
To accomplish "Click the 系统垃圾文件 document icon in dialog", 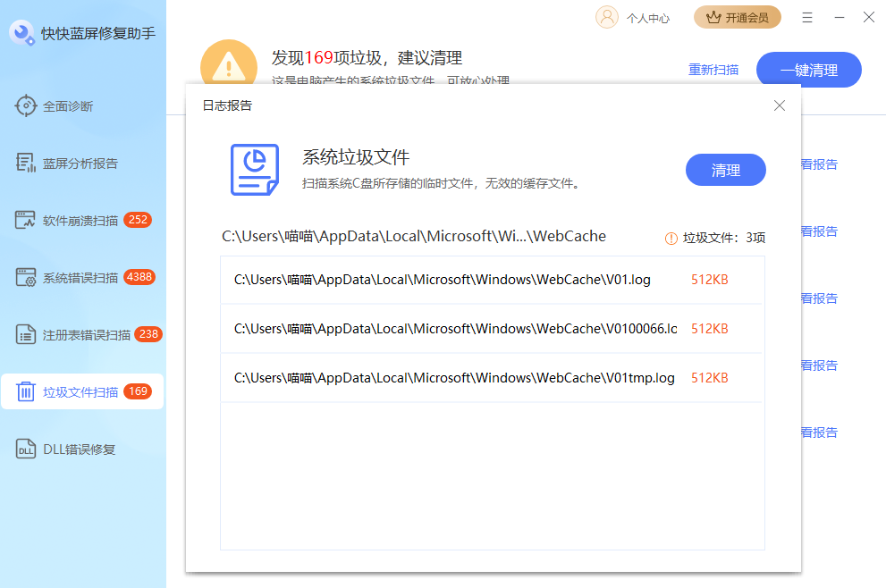I will [x=255, y=171].
